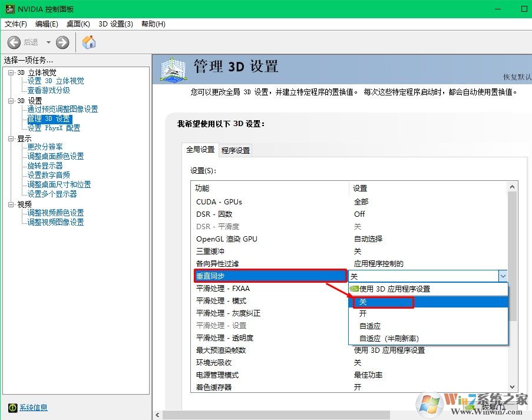Open the 系统信息 link
532x420 pixels.
point(34,408)
